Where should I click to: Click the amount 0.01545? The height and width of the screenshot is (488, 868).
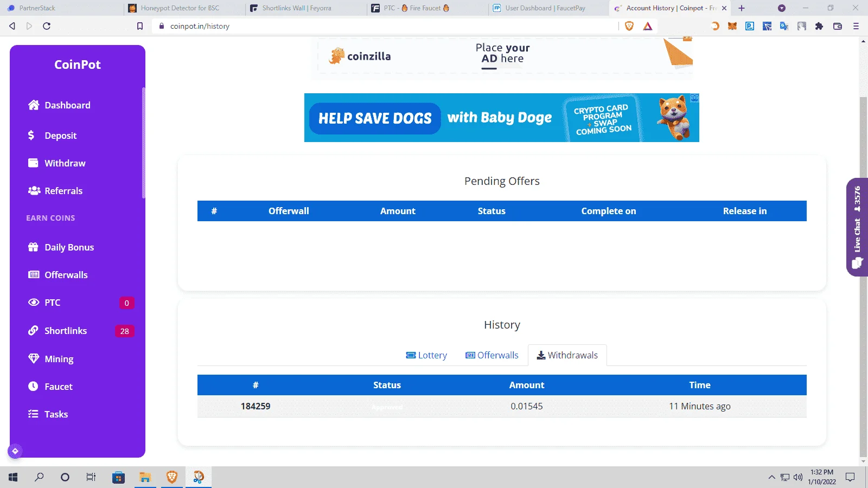(527, 406)
